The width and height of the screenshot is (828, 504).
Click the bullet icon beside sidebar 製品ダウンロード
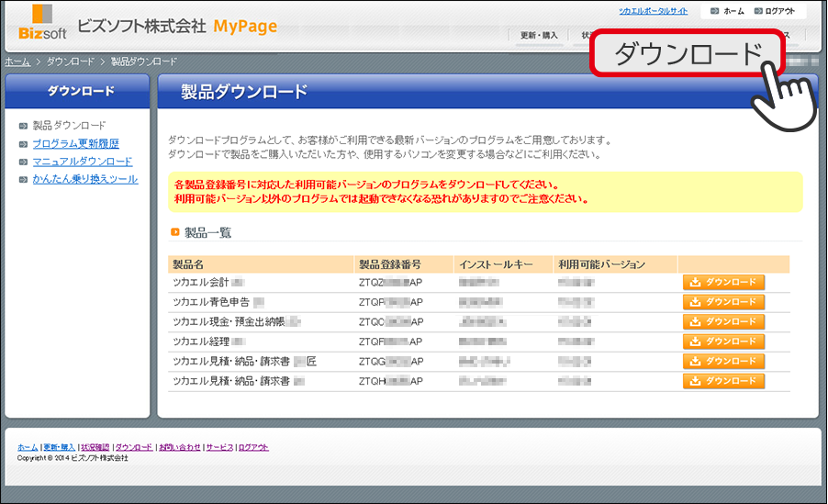coord(23,127)
